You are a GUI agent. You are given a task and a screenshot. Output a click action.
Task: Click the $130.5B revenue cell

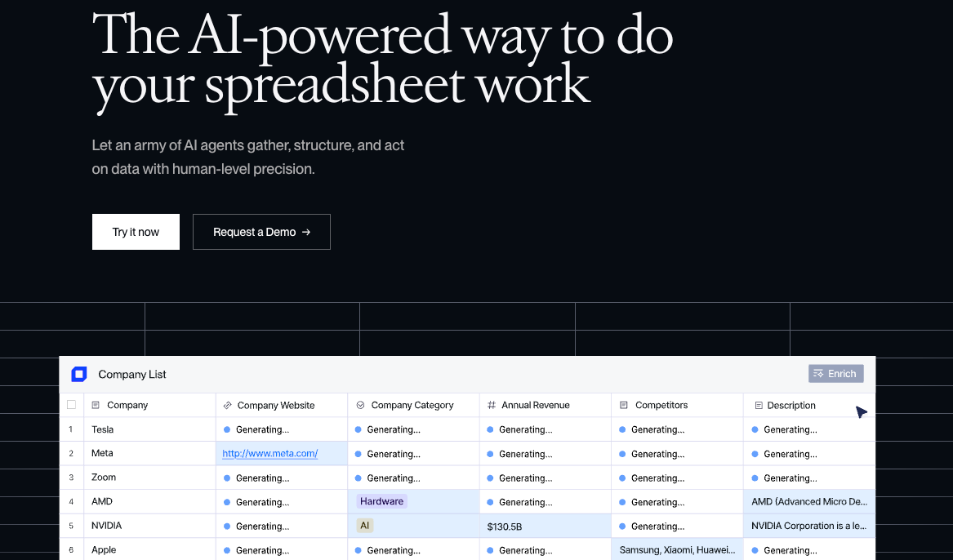[546, 526]
